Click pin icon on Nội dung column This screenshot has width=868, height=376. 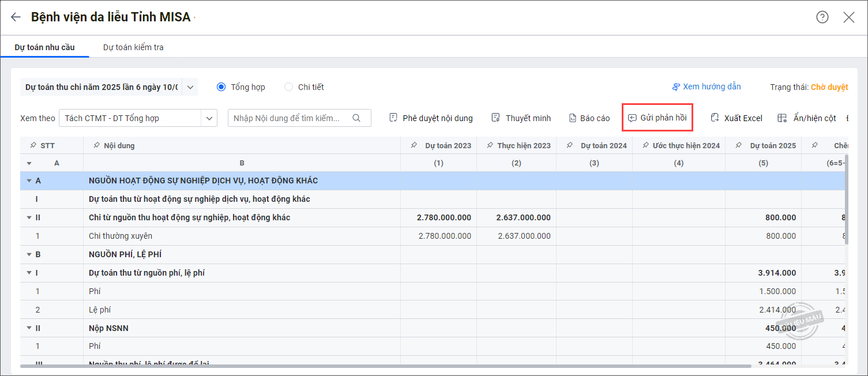pos(96,146)
